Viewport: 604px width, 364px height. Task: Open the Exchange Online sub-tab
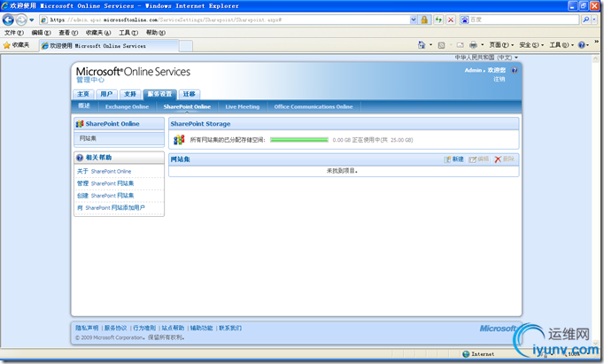128,106
